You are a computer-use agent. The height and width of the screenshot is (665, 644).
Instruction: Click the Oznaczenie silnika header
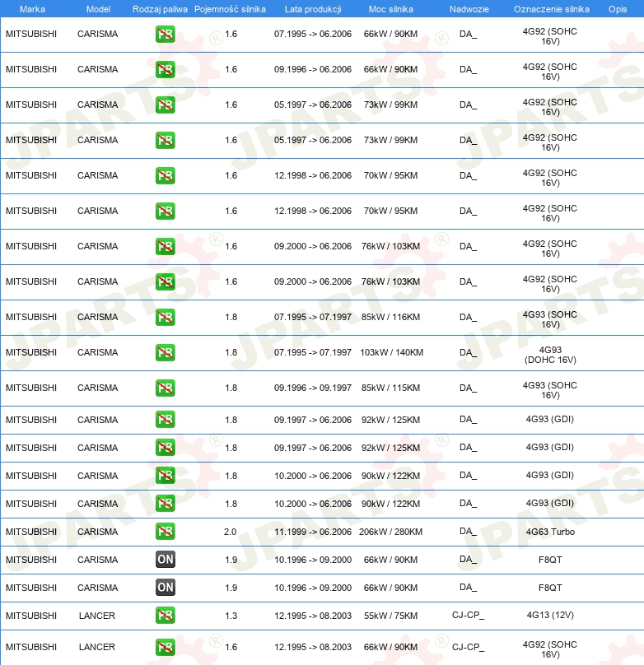click(552, 9)
